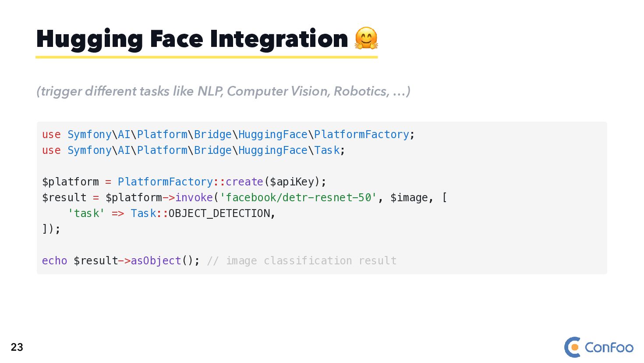Click the slide number 23
The width and height of the screenshot is (644, 363).
(17, 347)
